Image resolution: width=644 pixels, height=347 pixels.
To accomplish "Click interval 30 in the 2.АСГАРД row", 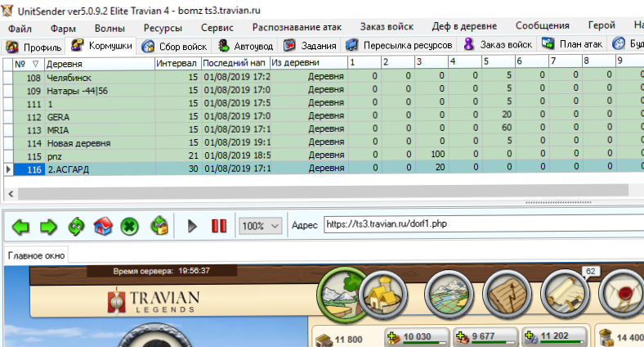I will click(x=193, y=169).
